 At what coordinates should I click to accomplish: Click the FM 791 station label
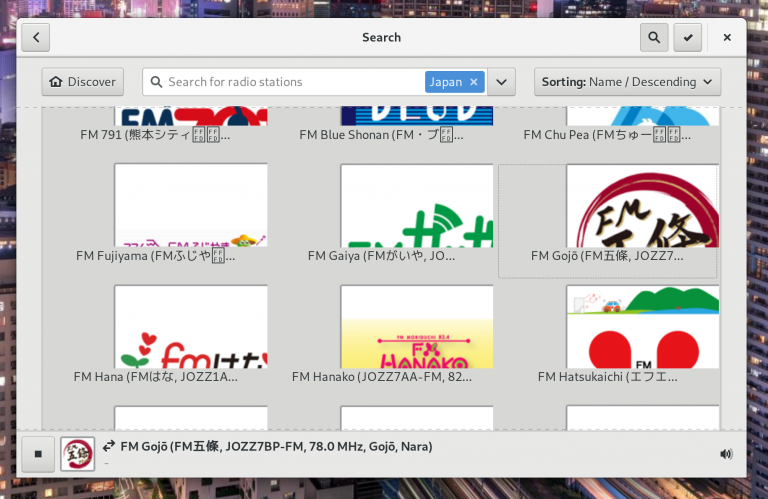point(155,135)
